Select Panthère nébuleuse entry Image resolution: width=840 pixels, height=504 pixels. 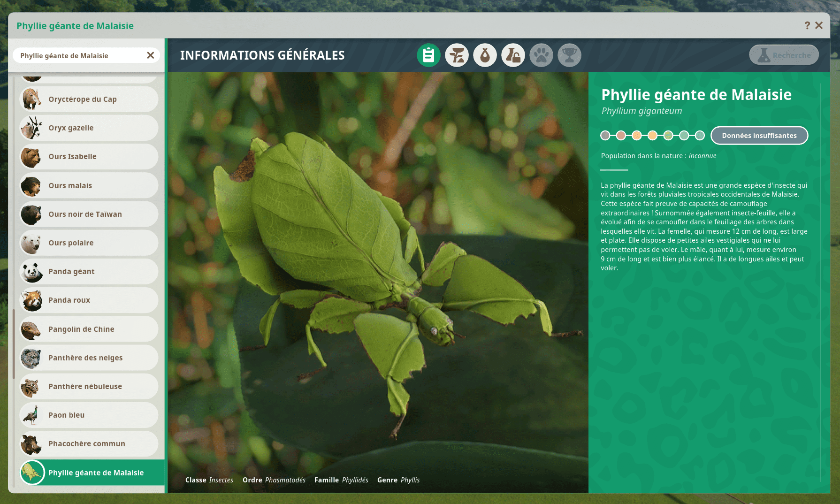click(89, 386)
